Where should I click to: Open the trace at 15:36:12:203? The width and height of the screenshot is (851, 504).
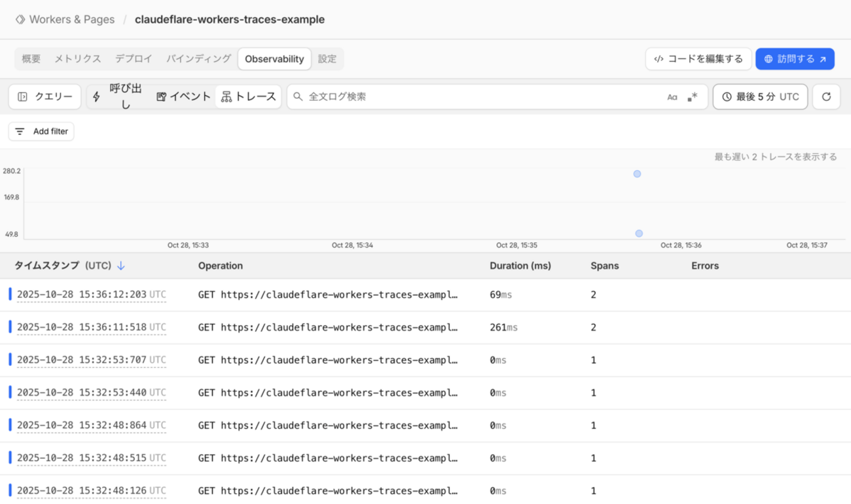tap(425, 295)
